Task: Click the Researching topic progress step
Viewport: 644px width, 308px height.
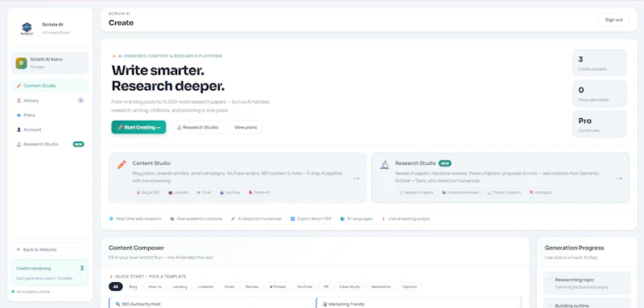Action: click(x=587, y=283)
